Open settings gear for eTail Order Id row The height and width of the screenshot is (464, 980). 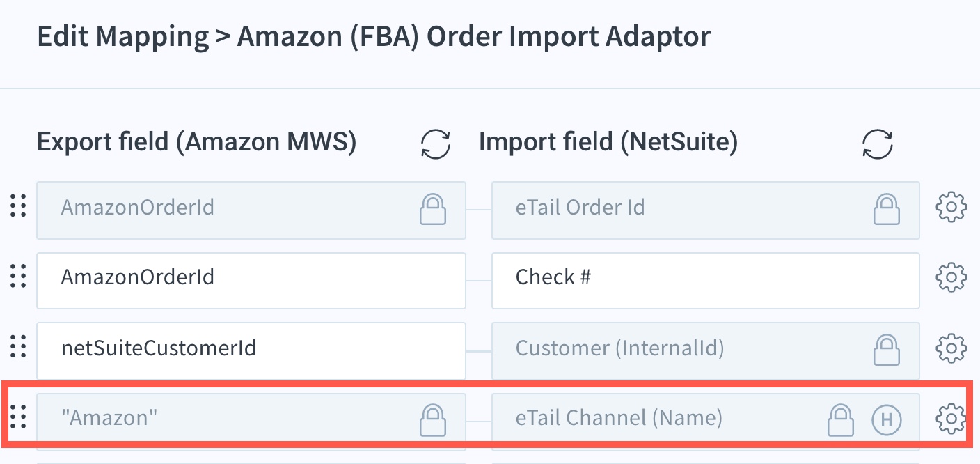pos(951,208)
